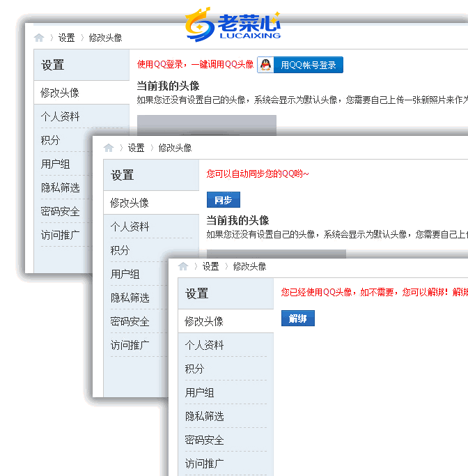Click red text 您已经使用QQ头像 in front window
This screenshot has height=476, width=468.
[316, 292]
